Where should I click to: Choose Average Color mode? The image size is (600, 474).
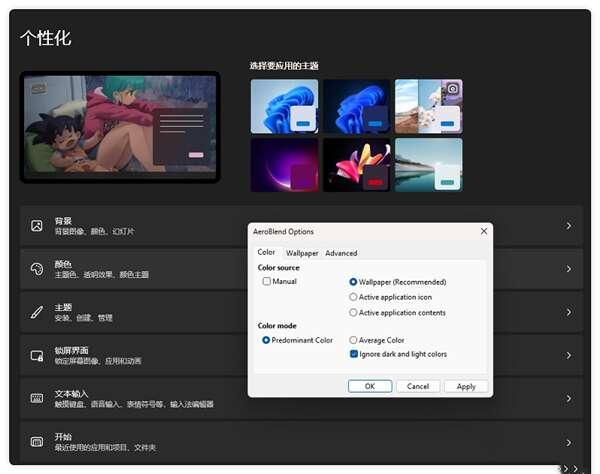point(354,340)
